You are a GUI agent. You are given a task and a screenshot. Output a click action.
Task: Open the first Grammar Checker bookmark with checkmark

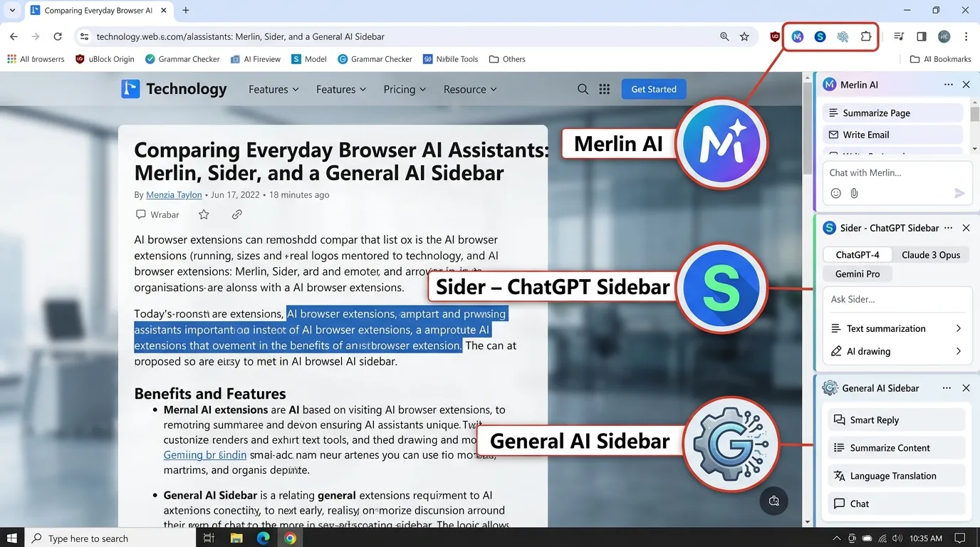point(182,59)
